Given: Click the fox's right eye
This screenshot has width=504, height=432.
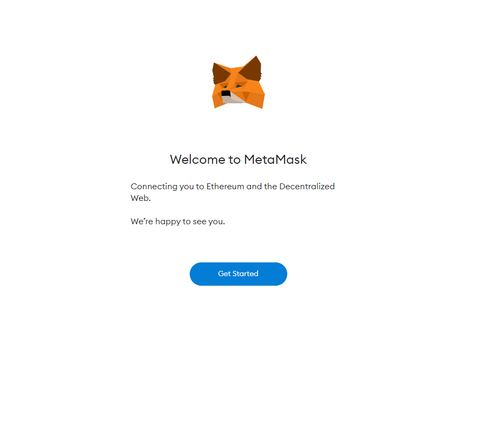Looking at the screenshot, I should 239,86.
